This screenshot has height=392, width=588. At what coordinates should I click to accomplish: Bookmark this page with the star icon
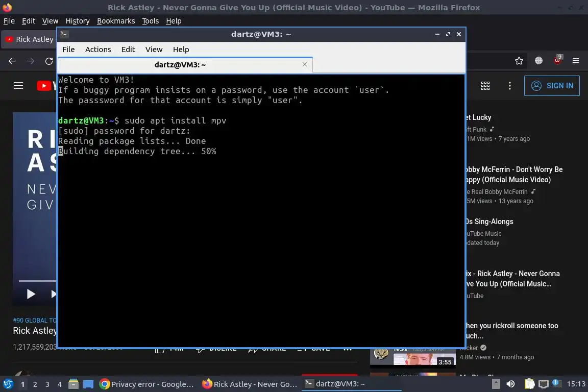point(519,61)
